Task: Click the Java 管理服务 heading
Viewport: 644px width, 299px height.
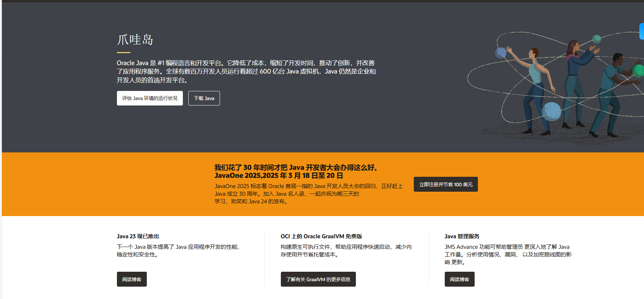Action: click(x=462, y=236)
